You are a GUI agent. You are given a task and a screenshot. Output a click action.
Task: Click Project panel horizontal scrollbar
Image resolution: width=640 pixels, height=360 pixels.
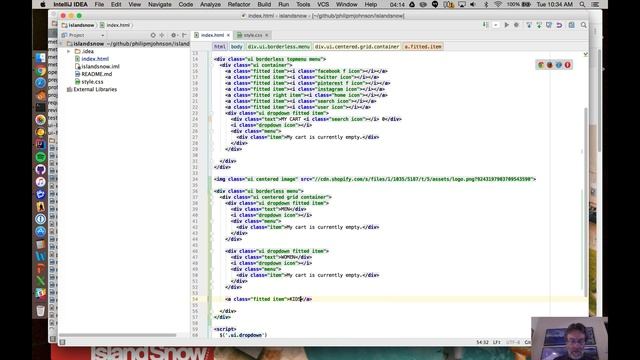pos(118,335)
